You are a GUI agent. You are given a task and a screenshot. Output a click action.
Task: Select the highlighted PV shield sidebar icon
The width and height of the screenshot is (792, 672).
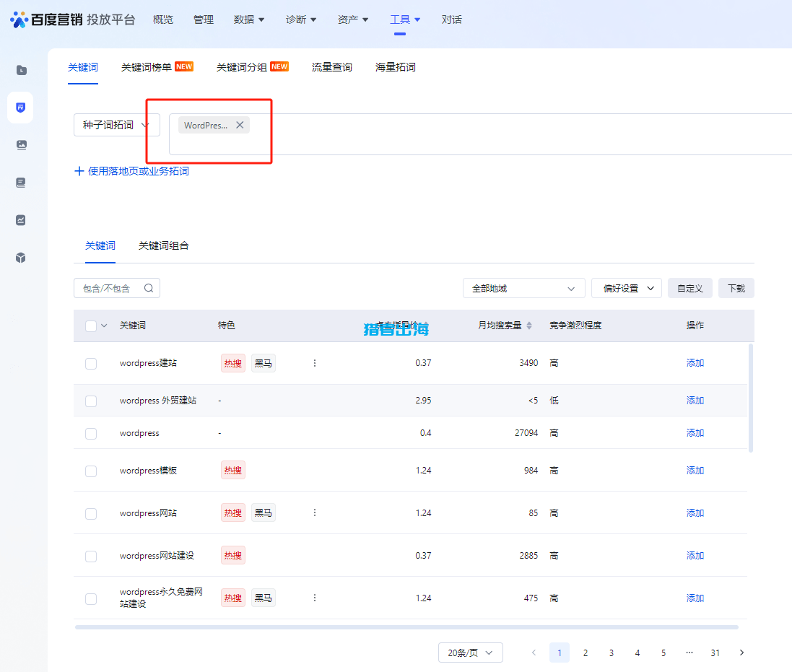click(x=21, y=108)
